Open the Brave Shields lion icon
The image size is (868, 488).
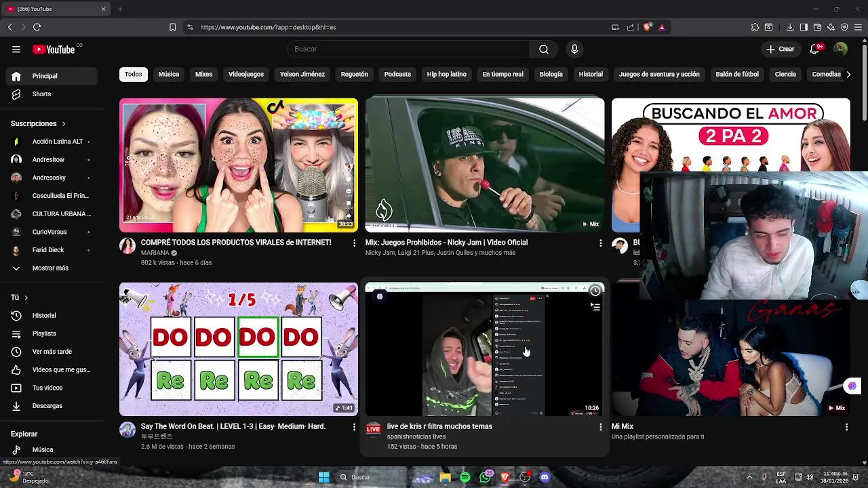647,27
